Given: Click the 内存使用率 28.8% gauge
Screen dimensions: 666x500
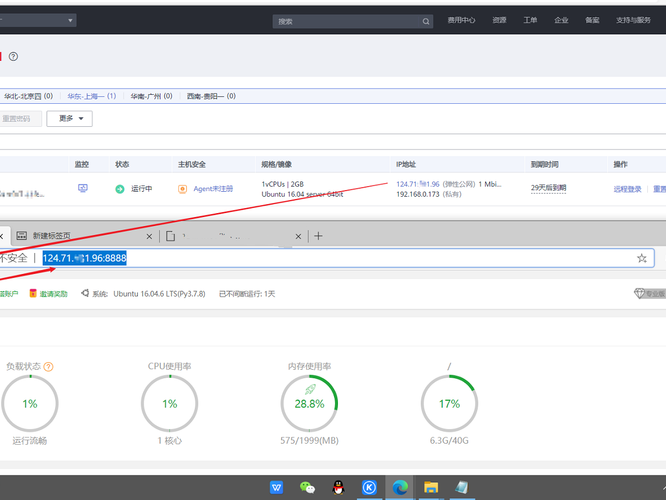Looking at the screenshot, I should pyautogui.click(x=309, y=404).
